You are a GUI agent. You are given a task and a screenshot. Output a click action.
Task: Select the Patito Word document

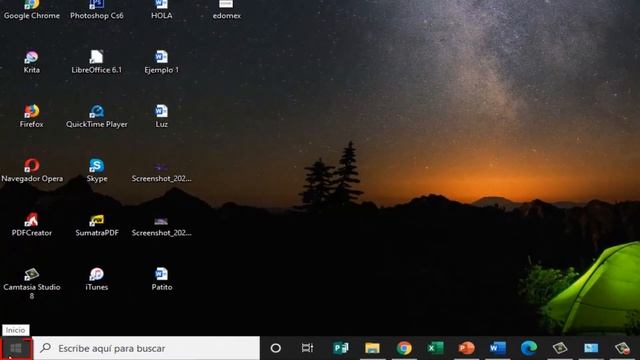162,280
